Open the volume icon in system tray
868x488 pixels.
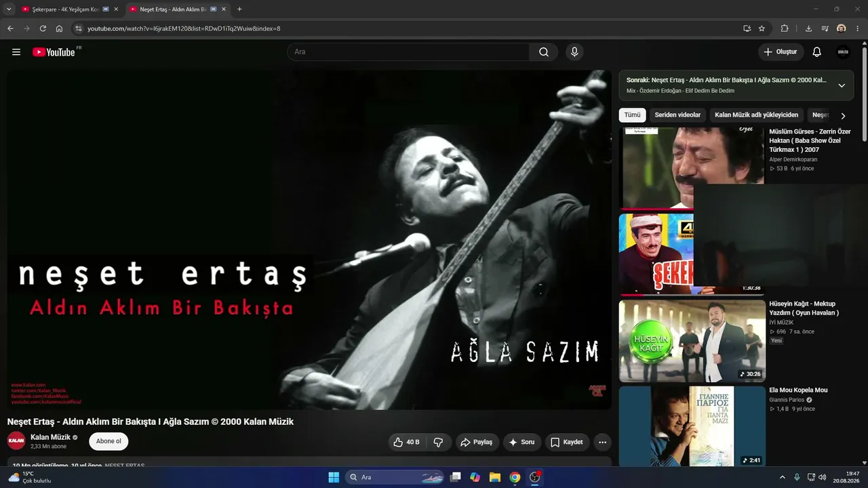point(822,477)
